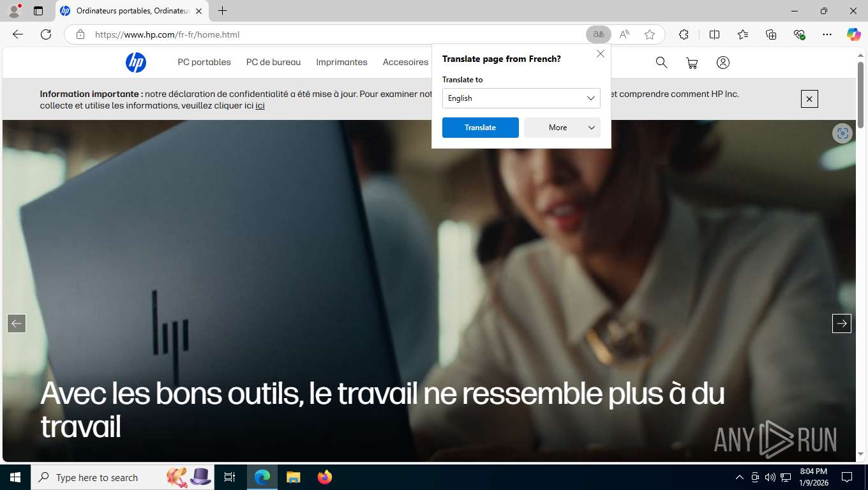
Task: Close the Translate page popup
Action: (x=601, y=54)
